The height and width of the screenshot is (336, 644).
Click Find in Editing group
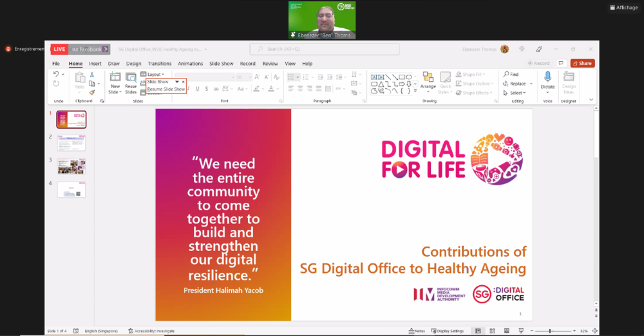[x=511, y=75]
